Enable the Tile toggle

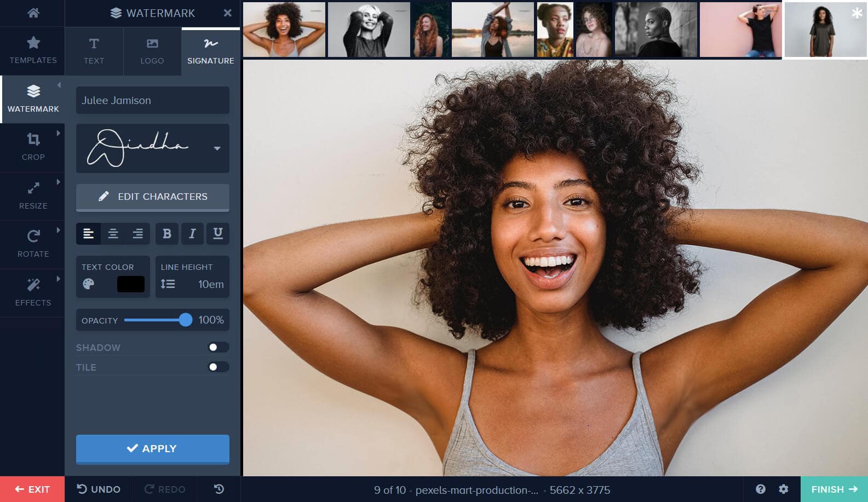(218, 367)
